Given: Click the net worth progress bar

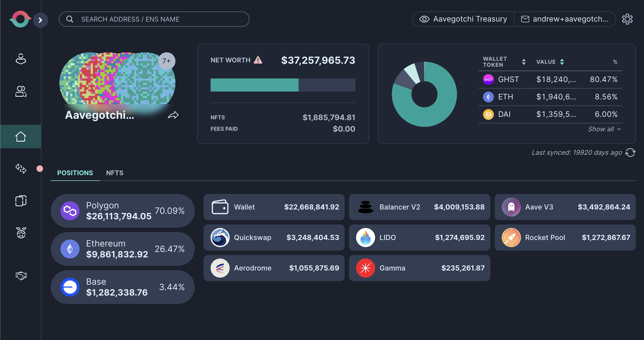Looking at the screenshot, I should tap(283, 85).
